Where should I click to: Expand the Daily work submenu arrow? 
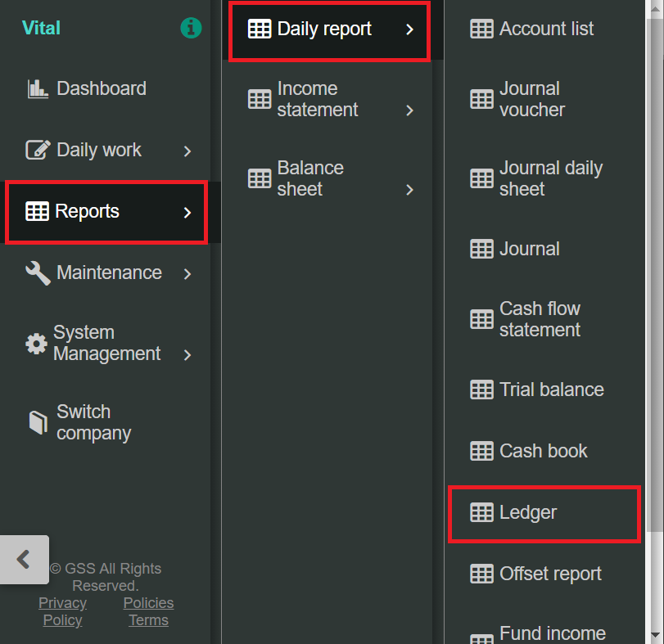click(187, 151)
